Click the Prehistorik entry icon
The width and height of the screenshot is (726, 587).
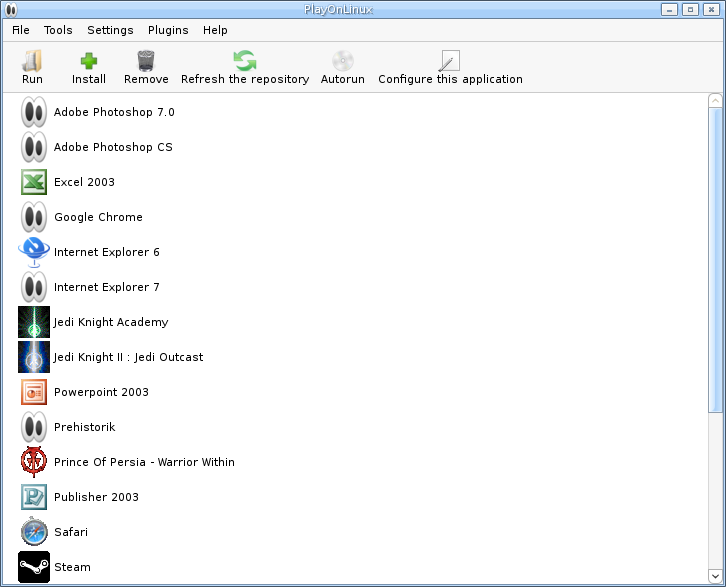[34, 427]
